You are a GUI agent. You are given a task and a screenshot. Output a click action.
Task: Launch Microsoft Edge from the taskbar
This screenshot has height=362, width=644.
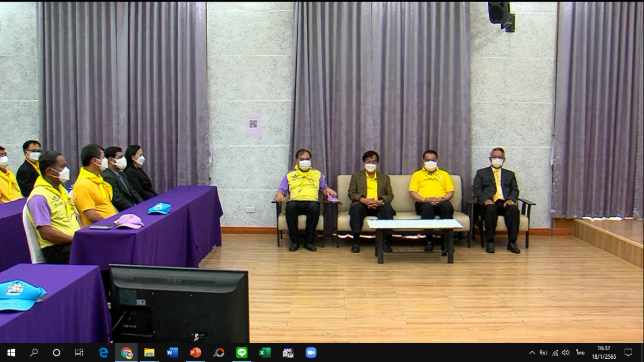[x=103, y=352]
